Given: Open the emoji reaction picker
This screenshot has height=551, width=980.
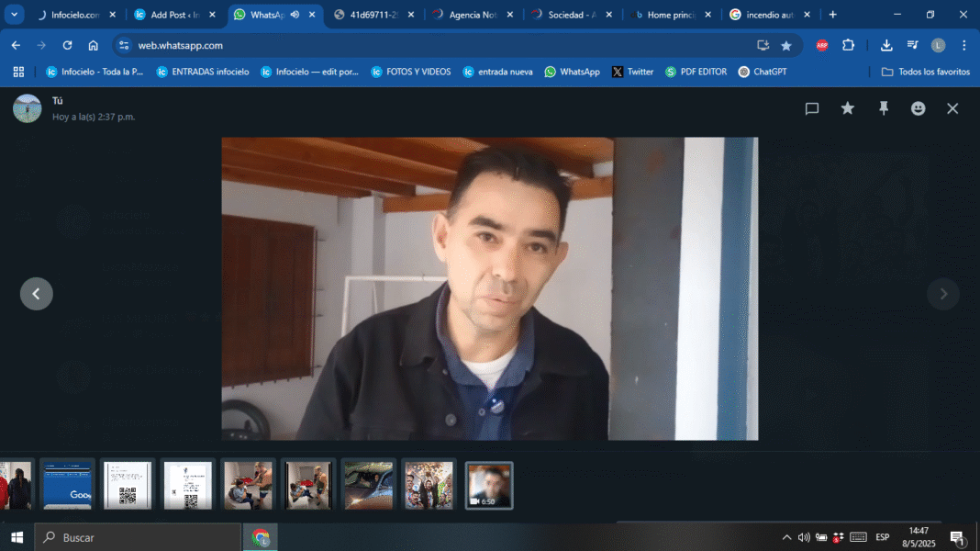Looking at the screenshot, I should point(918,108).
